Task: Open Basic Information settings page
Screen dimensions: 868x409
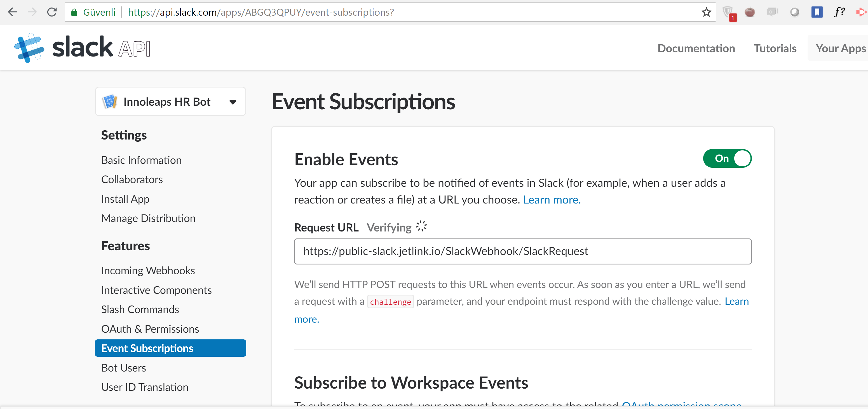Action: (141, 160)
